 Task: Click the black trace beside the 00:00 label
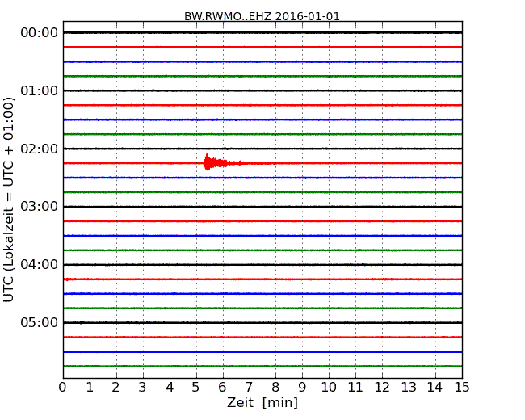pos(262,33)
